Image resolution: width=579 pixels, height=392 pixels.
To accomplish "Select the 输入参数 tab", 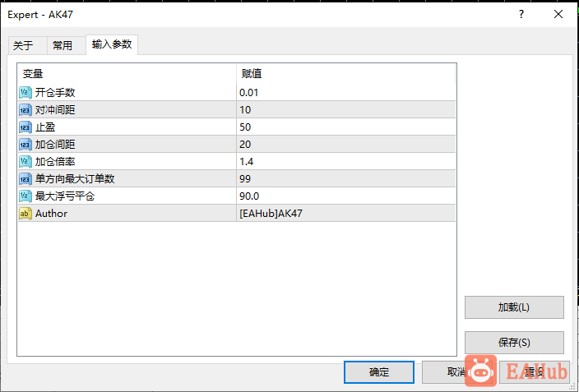I will click(x=112, y=44).
